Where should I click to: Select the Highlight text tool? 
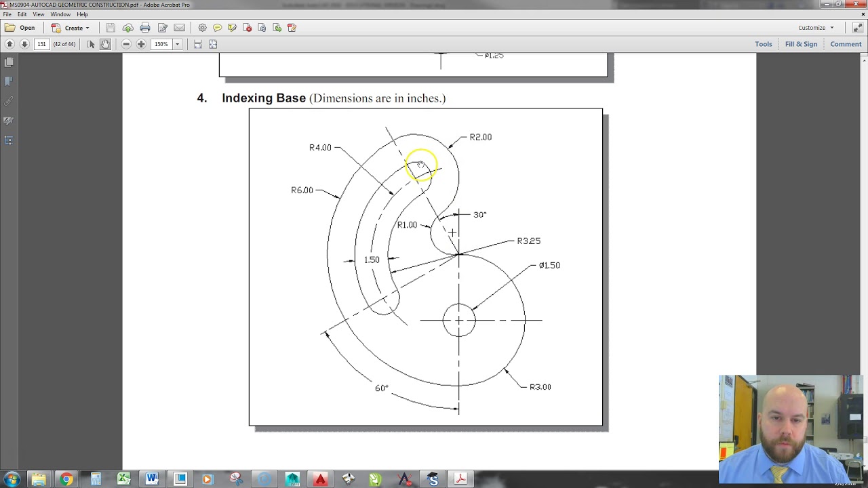(232, 28)
